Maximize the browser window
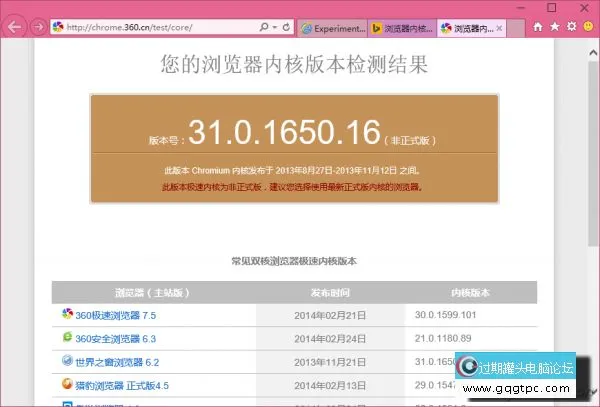This screenshot has height=407, width=600. tap(551, 8)
